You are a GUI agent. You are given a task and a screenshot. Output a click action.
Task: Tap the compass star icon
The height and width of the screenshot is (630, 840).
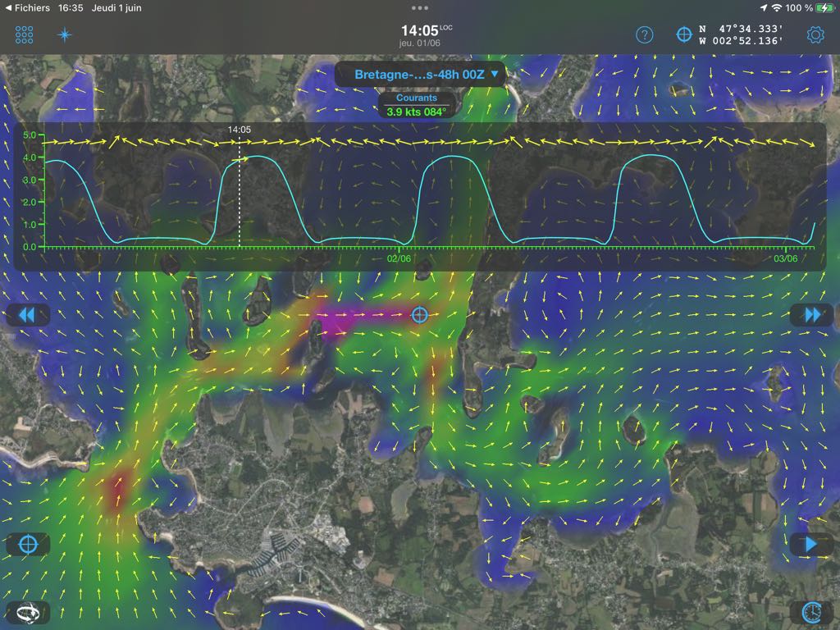tap(65, 34)
